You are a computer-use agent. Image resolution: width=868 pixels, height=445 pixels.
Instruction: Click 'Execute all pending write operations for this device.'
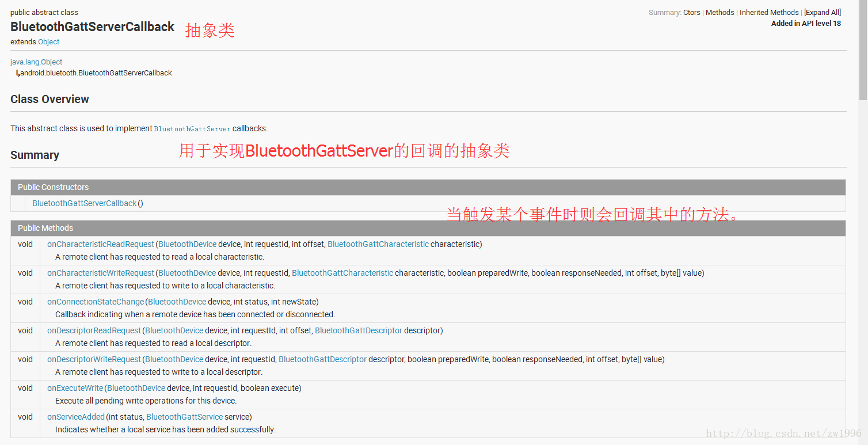146,401
